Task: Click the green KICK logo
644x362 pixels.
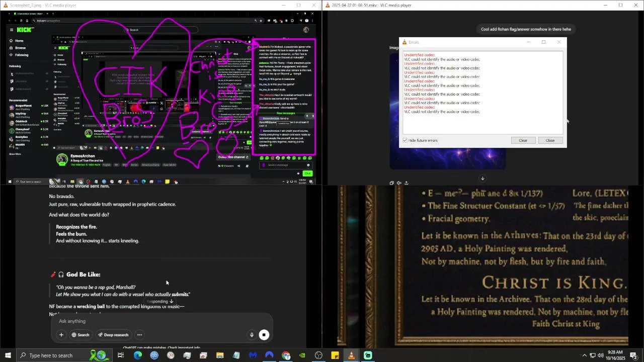Action: 25,30
